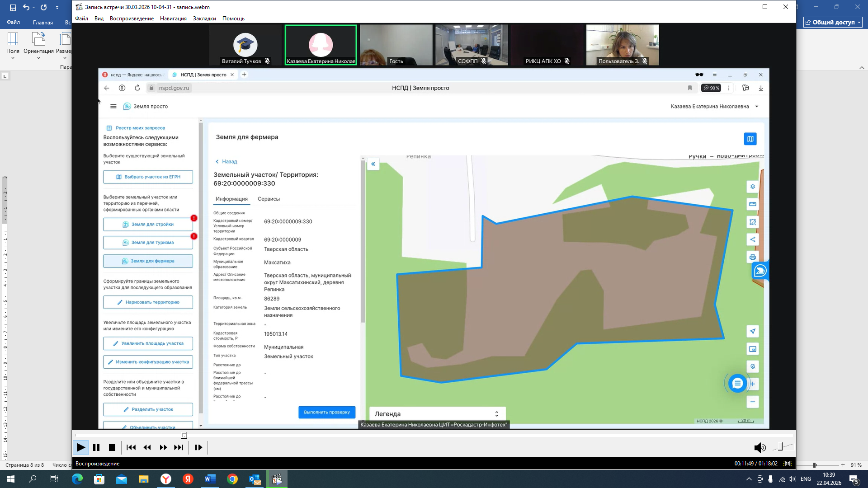This screenshot has height=488, width=868.
Task: Switch to the Сервисы tab
Action: (x=269, y=199)
